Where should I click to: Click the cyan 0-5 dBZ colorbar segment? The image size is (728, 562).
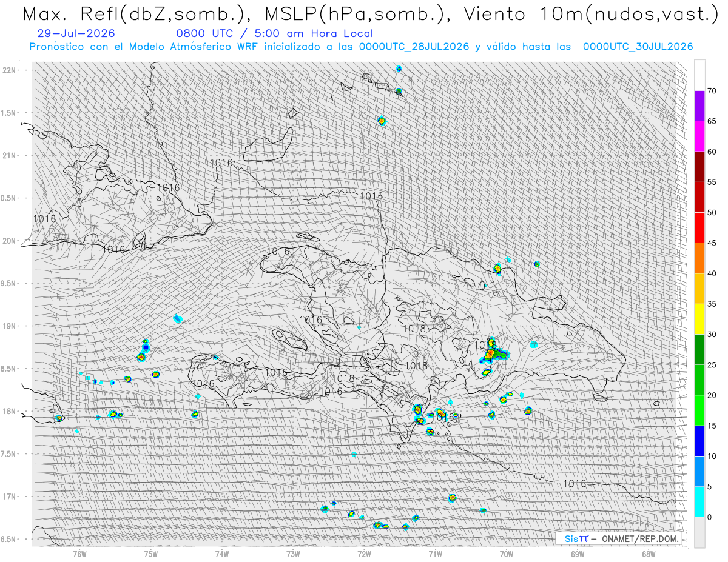(x=699, y=501)
